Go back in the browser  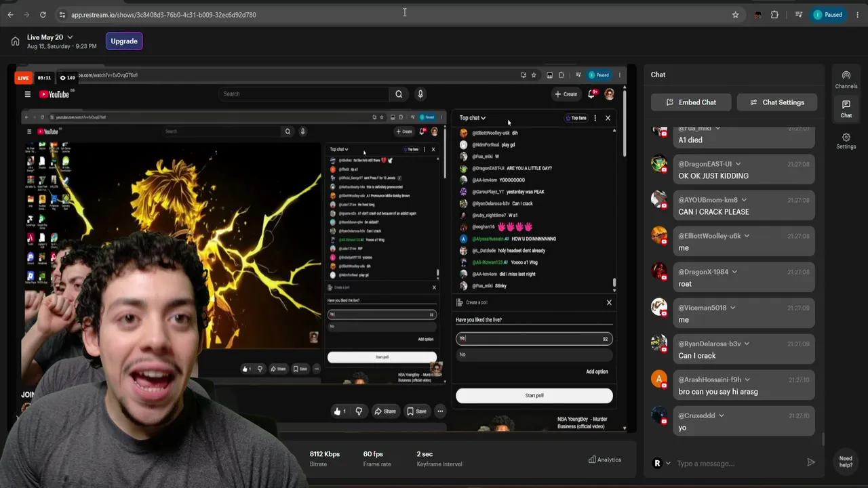click(x=10, y=14)
